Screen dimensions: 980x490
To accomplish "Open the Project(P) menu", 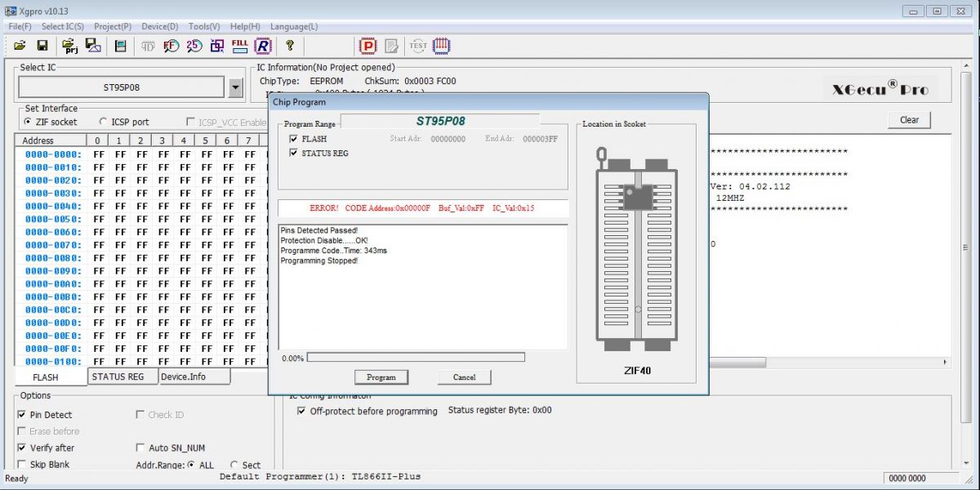I will click(x=113, y=27).
